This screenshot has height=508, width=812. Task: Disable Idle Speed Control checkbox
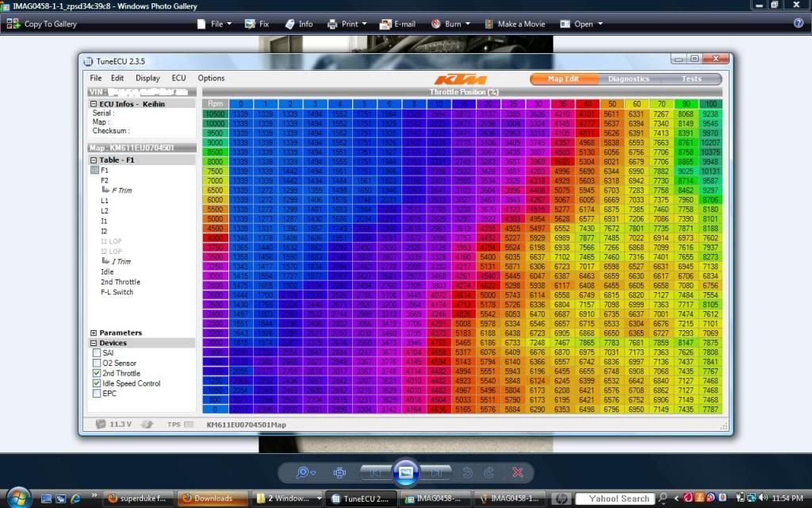97,383
